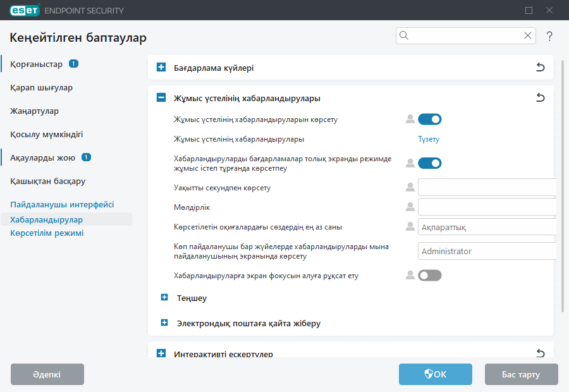Click the magnifier icon in the search box
The width and height of the screenshot is (569, 392).
403,35
